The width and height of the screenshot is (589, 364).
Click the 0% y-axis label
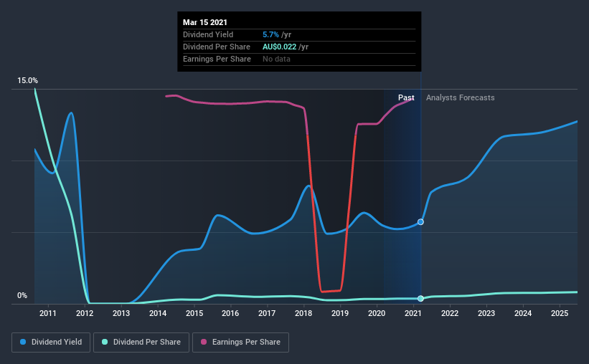click(x=22, y=296)
